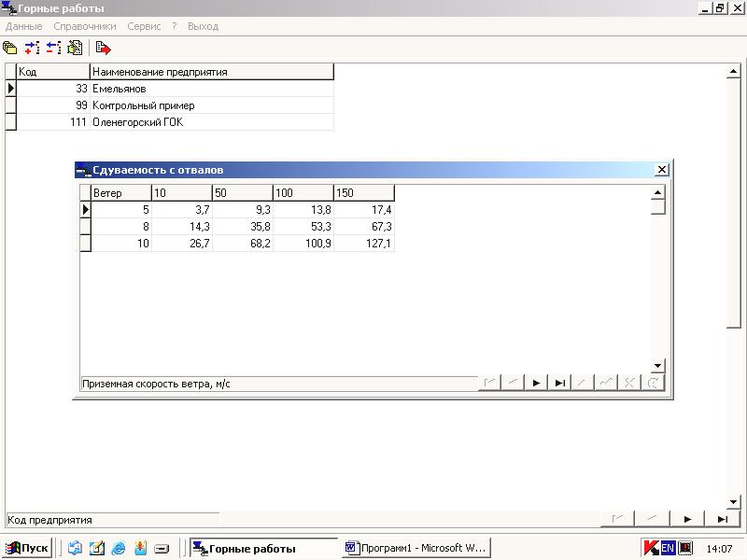Click Outlook Express quick launch icon

coord(75,548)
